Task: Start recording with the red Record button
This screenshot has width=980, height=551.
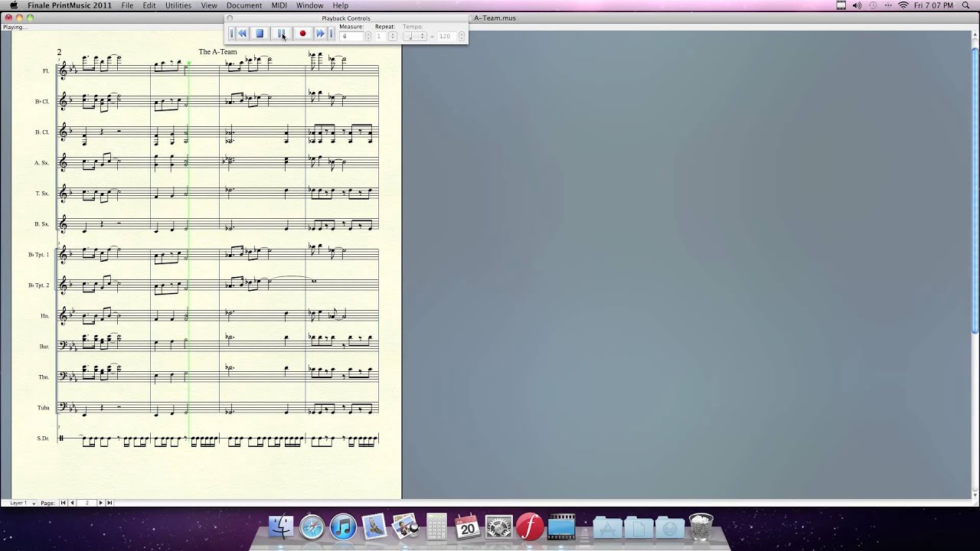Action: (302, 34)
